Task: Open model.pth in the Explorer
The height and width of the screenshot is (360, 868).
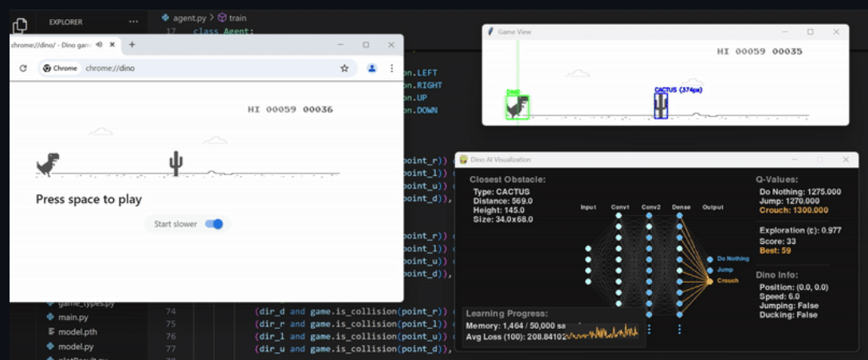Action: pos(77,332)
